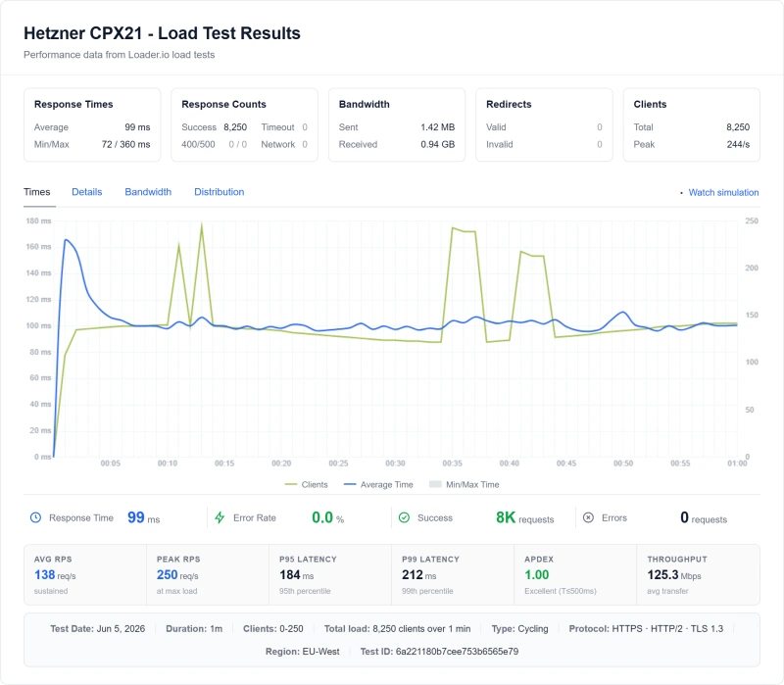Click the 00:35 time axis label
This screenshot has width=784, height=685.
452,464
